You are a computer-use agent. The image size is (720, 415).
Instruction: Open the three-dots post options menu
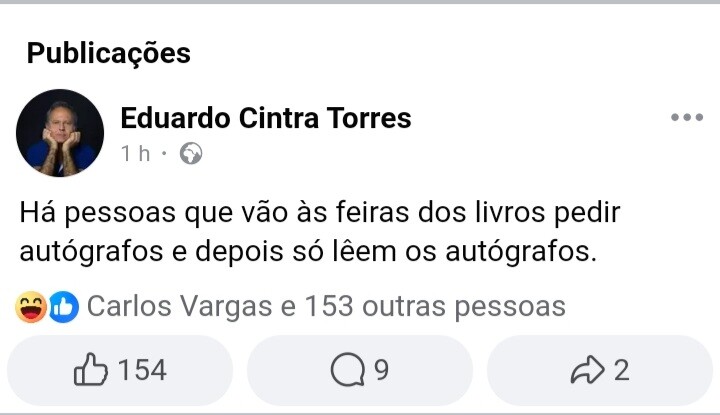point(687,118)
